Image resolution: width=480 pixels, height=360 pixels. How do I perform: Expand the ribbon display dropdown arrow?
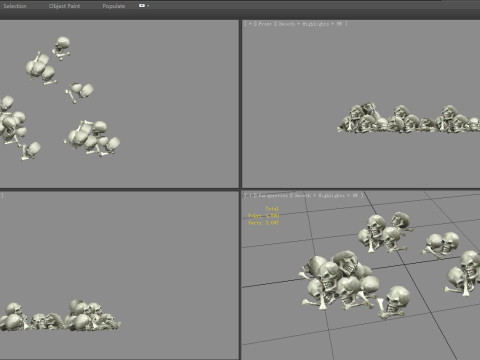tap(148, 6)
